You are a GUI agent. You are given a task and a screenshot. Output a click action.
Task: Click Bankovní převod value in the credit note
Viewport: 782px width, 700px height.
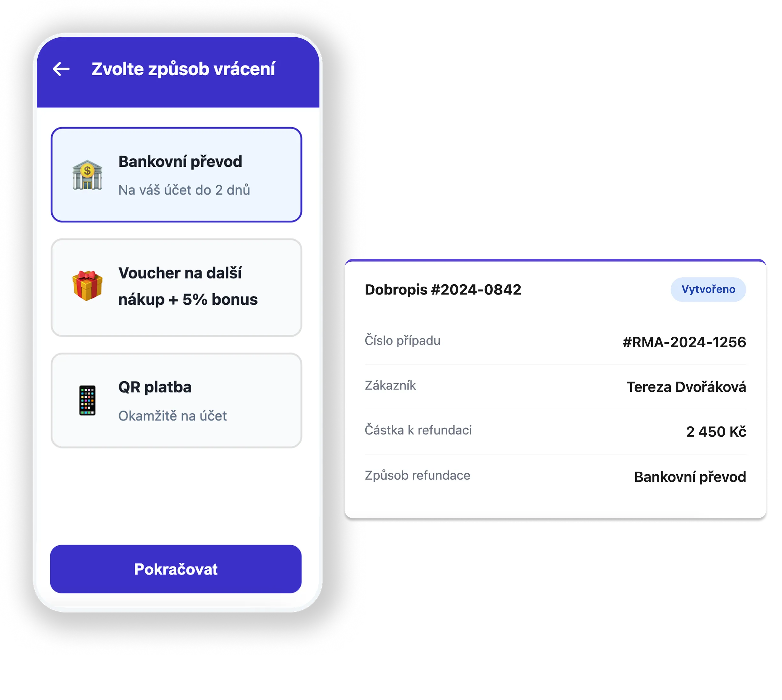point(690,477)
